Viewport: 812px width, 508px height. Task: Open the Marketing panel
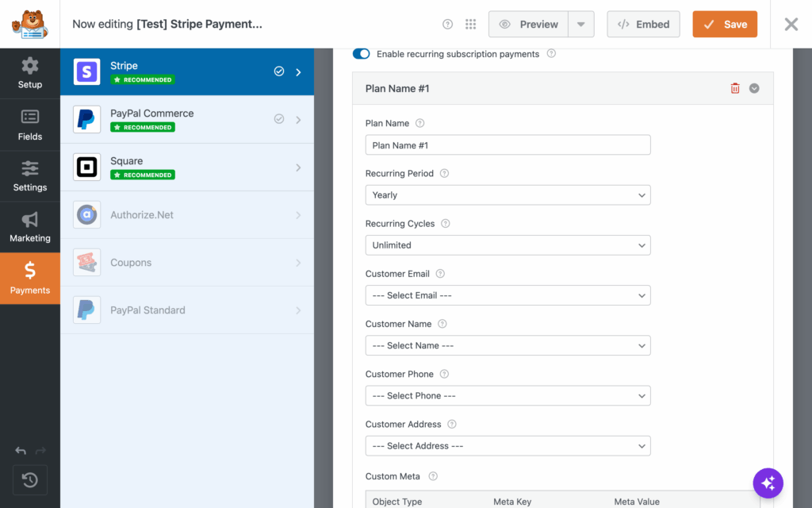pyautogui.click(x=30, y=227)
